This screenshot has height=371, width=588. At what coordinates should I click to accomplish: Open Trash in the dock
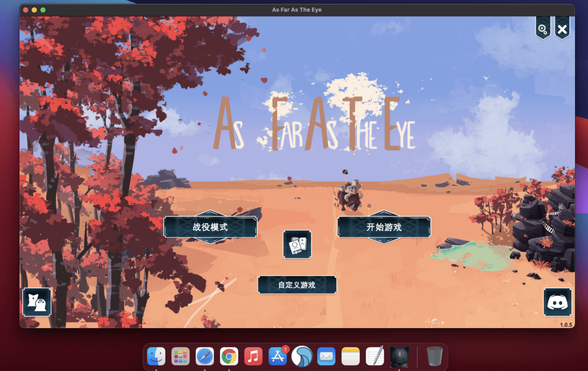(434, 356)
